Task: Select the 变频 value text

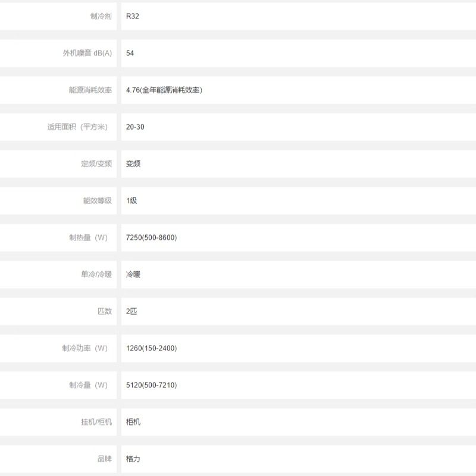Action: 133,164
